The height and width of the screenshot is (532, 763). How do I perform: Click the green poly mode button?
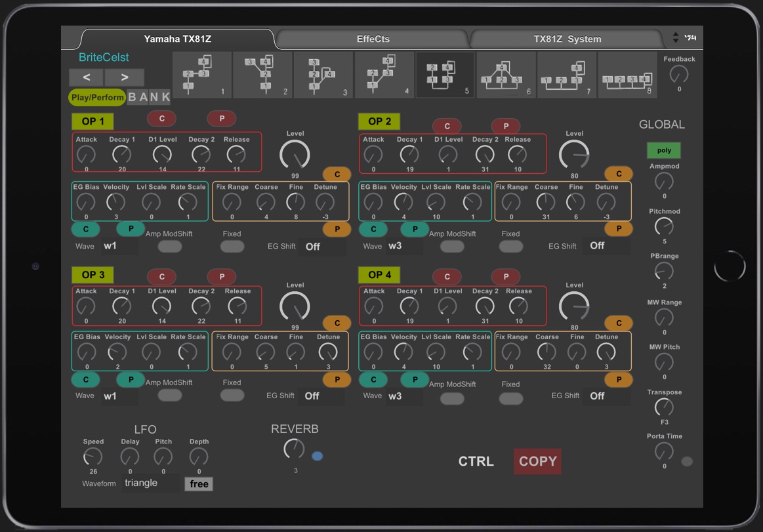664,150
